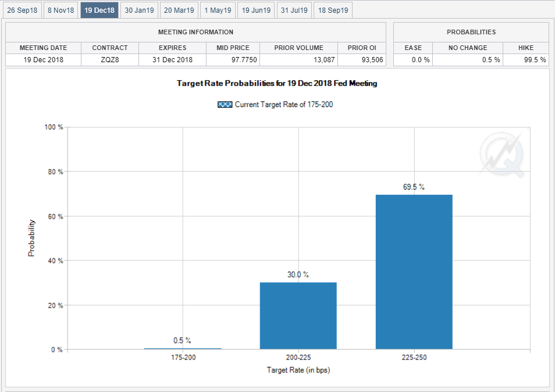
Task: Switch to the 19 Jun19 tab
Action: (x=256, y=10)
